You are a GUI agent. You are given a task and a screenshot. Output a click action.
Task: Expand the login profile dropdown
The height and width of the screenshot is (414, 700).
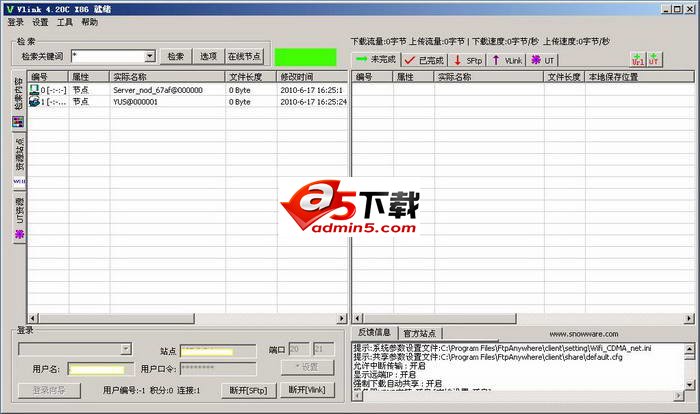(x=126, y=349)
